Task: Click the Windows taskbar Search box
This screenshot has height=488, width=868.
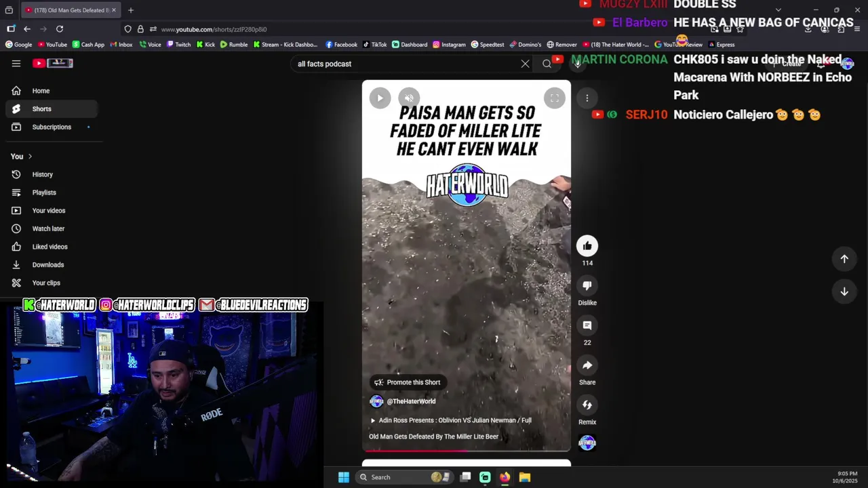Action: pyautogui.click(x=403, y=477)
